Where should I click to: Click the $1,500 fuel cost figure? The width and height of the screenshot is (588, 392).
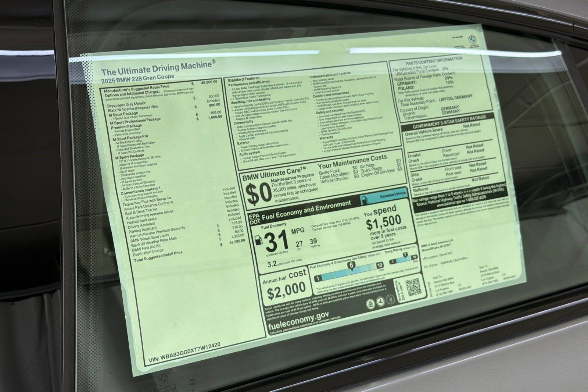coord(383,222)
